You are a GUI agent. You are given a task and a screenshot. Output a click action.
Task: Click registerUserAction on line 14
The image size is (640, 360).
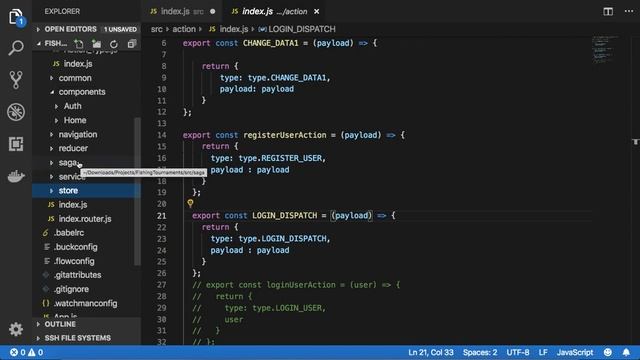(x=284, y=135)
